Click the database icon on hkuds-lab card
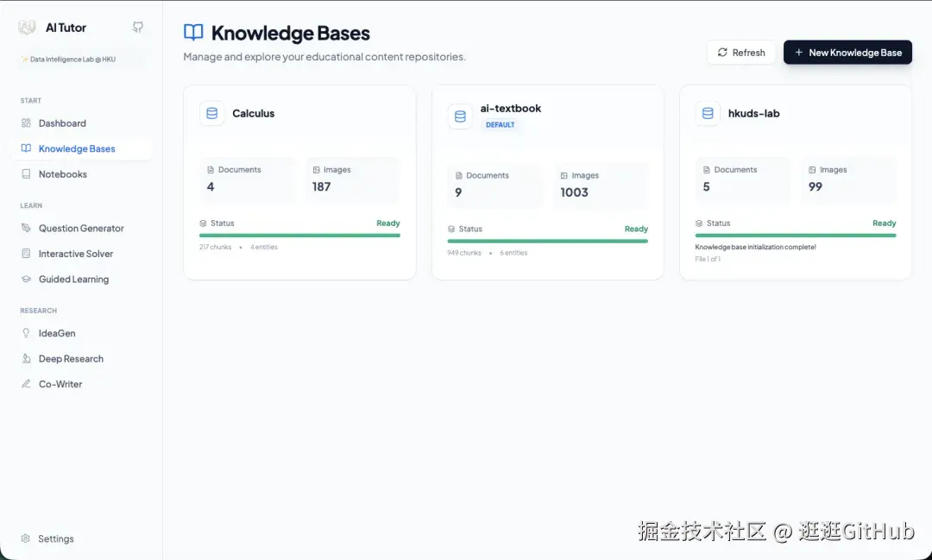Screen dimensions: 932x560 (x=708, y=113)
